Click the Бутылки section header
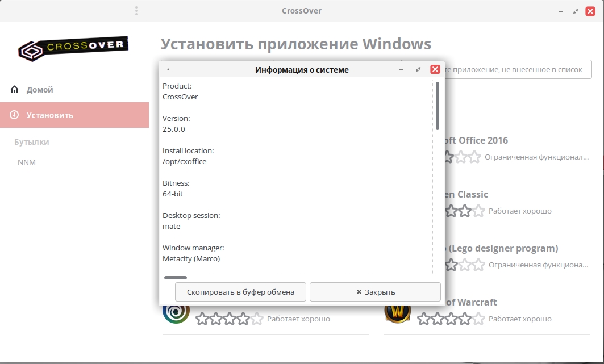 pyautogui.click(x=32, y=142)
